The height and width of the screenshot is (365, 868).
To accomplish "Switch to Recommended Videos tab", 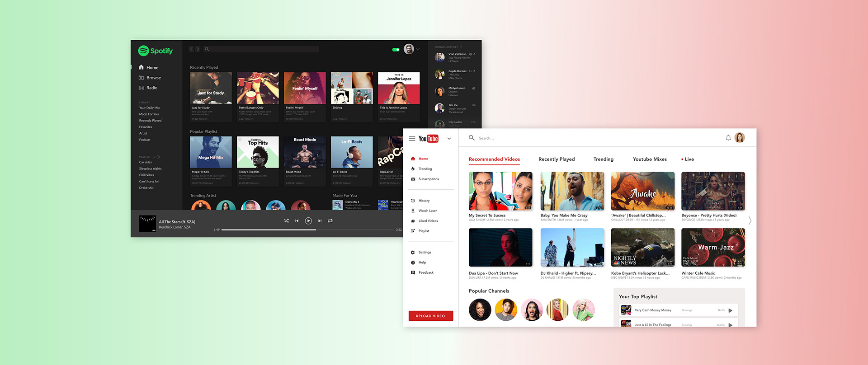I will point(494,159).
